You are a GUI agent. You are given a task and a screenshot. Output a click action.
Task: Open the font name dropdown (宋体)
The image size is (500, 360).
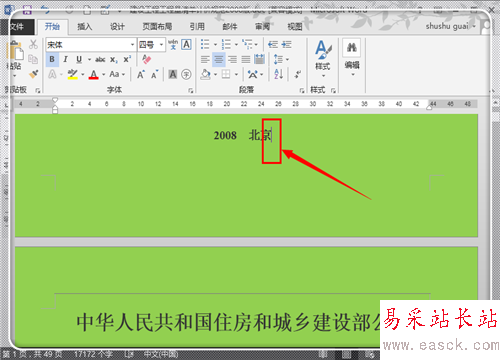pos(132,44)
